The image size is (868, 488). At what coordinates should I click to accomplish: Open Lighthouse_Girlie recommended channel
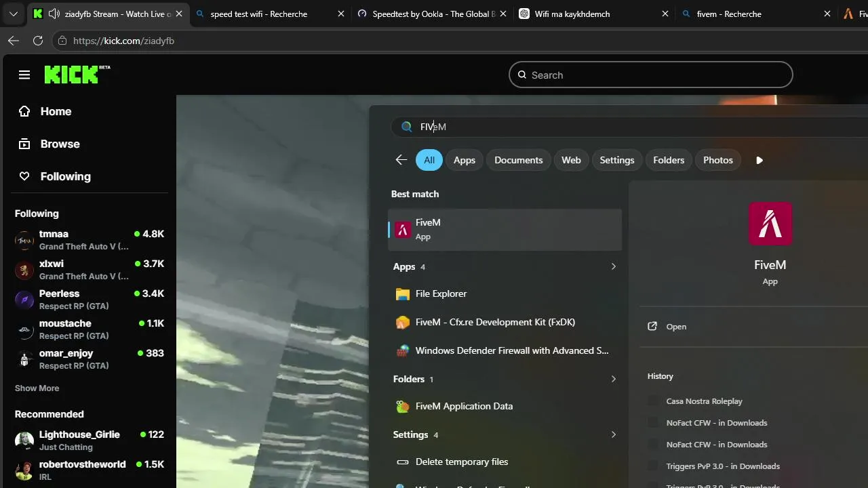click(x=90, y=441)
